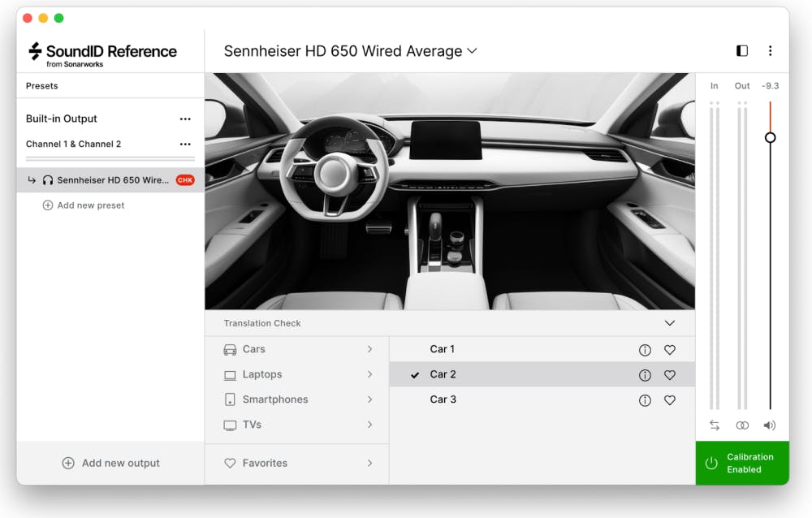This screenshot has width=812, height=518.
Task: Click the red CHK badge on preset
Action: point(185,179)
